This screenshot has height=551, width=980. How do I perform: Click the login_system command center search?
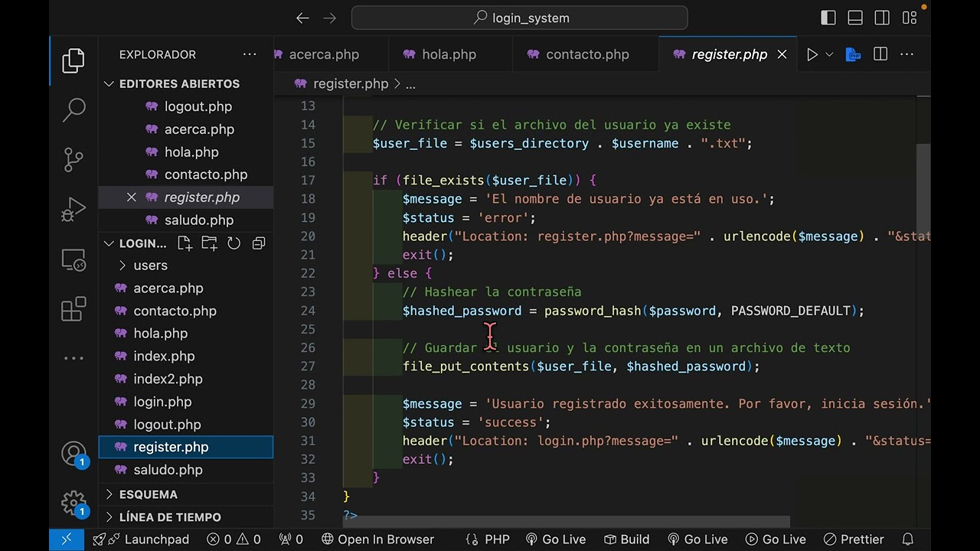click(519, 18)
